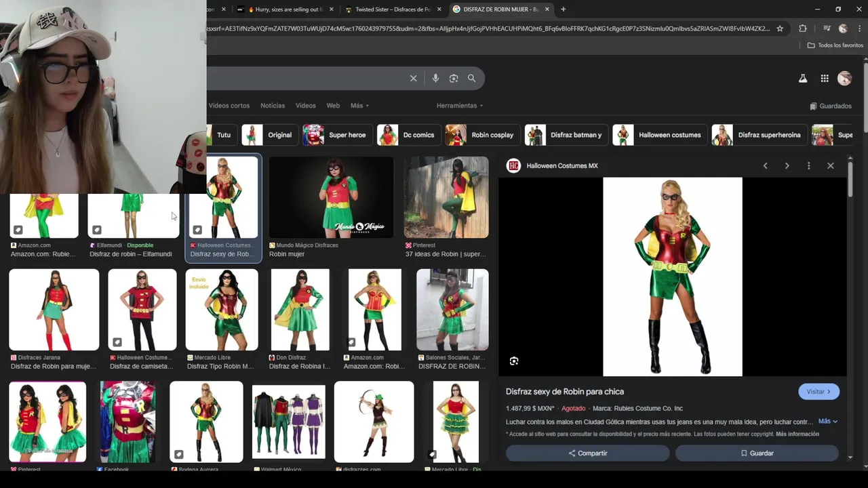Close the image preview panel
The height and width of the screenshot is (488, 868).
click(x=830, y=166)
